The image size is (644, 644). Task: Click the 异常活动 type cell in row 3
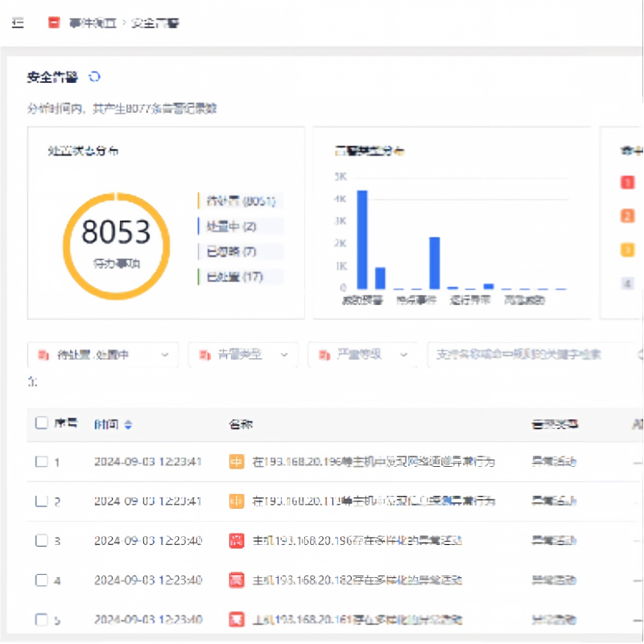point(554,540)
